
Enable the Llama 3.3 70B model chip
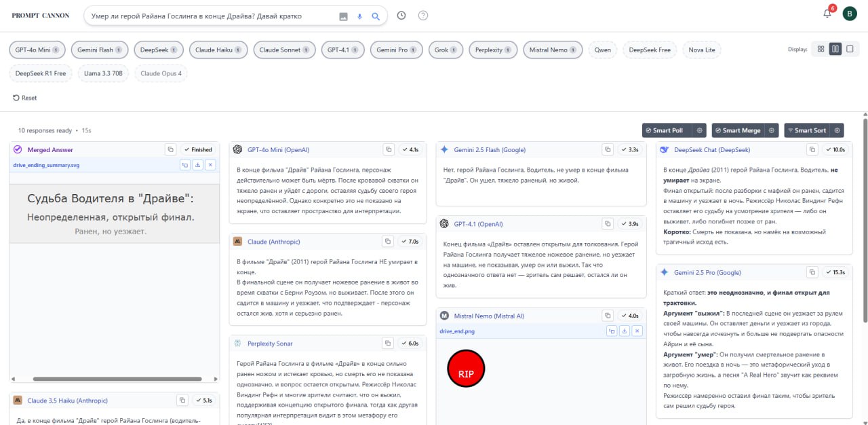click(x=104, y=73)
